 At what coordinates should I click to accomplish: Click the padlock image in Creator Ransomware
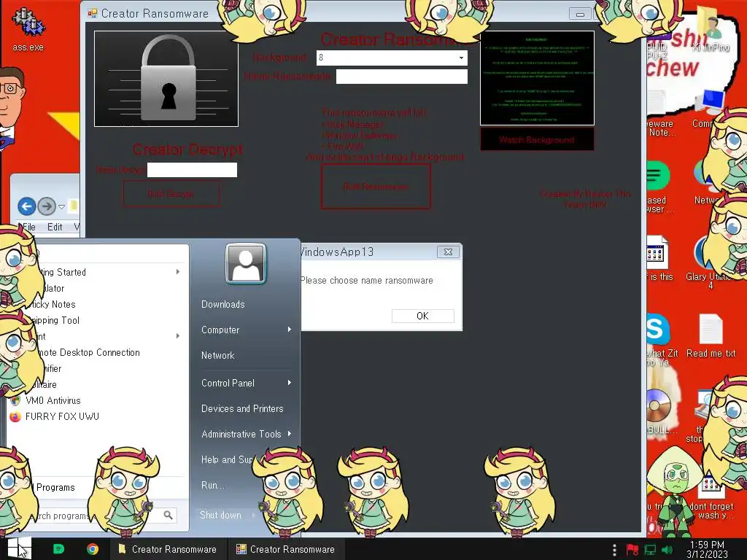[166, 79]
